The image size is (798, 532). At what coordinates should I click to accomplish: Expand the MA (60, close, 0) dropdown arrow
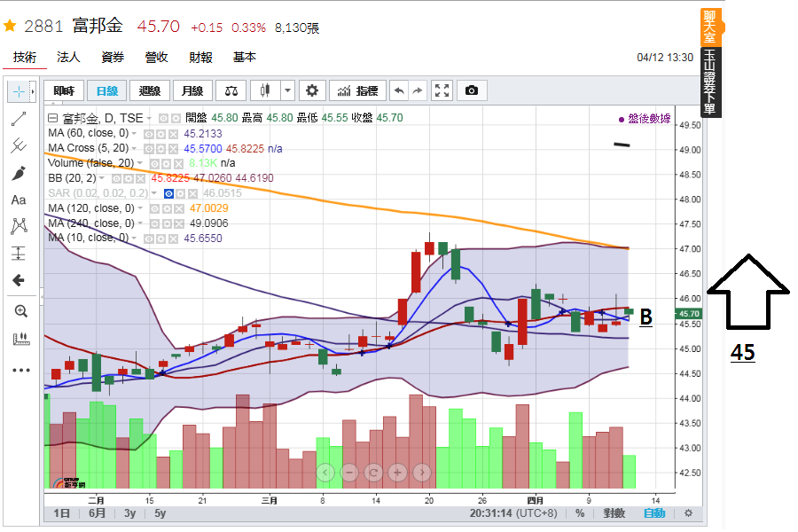point(135,133)
